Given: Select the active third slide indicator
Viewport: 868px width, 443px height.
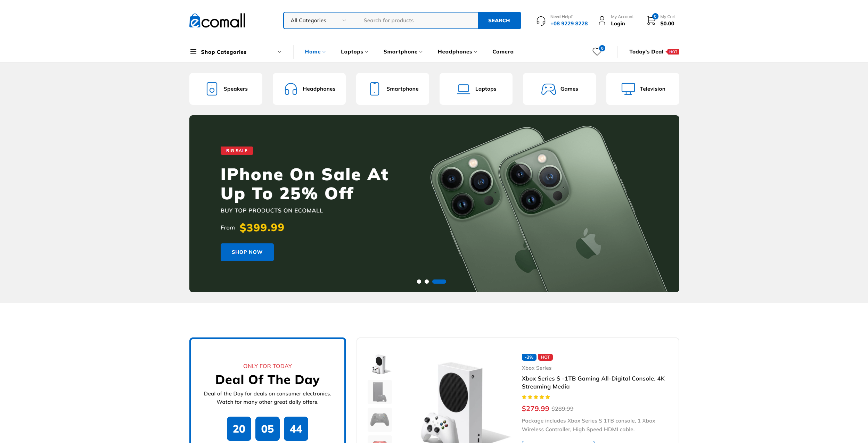Looking at the screenshot, I should (439, 282).
